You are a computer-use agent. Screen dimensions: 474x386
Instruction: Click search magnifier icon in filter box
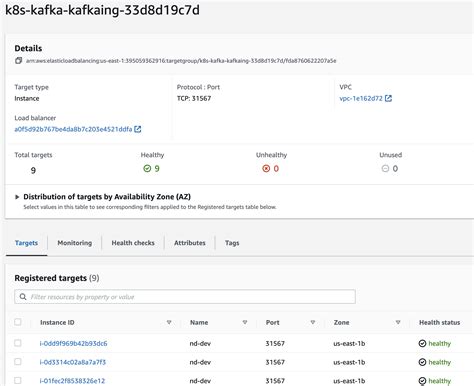pos(23,297)
